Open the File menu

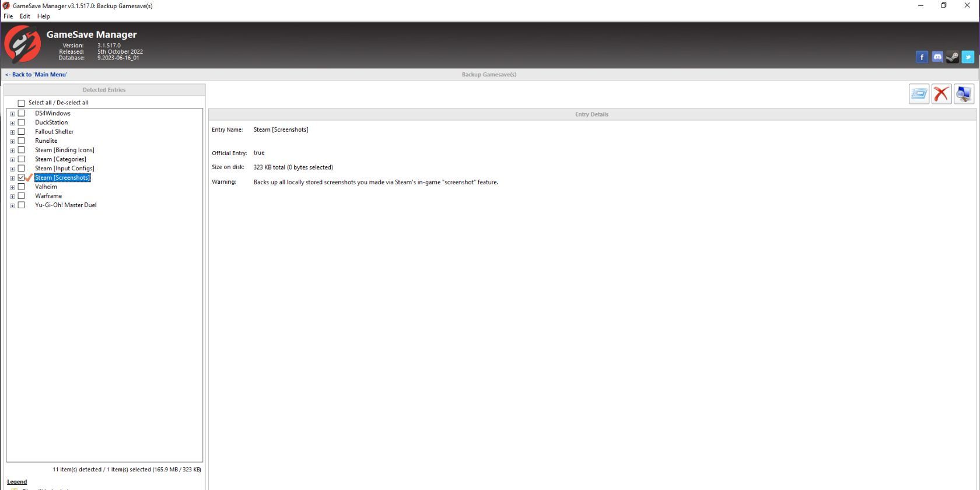tap(8, 16)
